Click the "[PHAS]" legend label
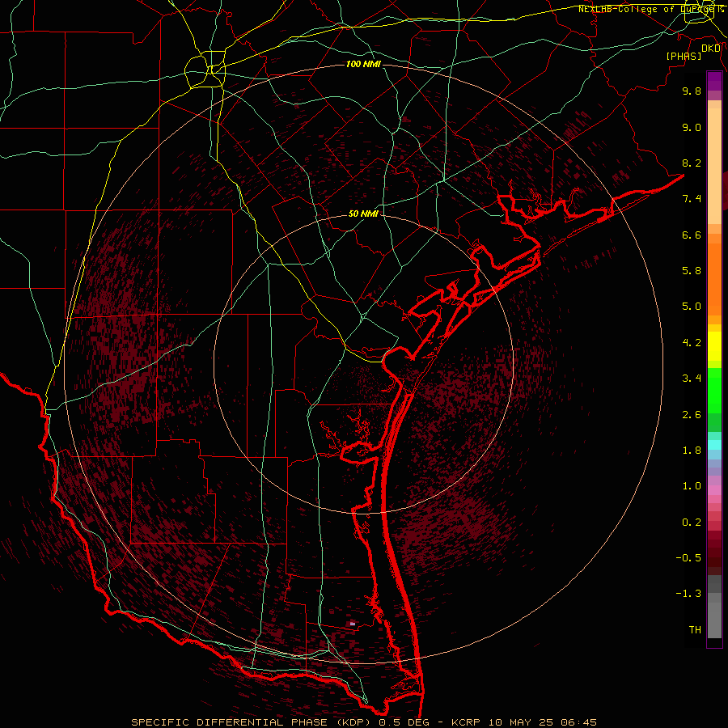The width and height of the screenshot is (728, 728). point(684,56)
